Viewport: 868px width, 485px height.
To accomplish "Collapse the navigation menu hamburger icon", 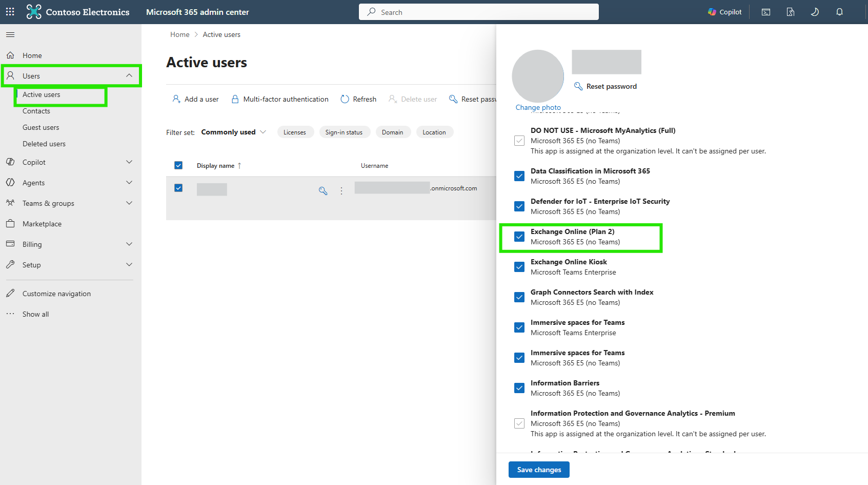I will [x=10, y=34].
